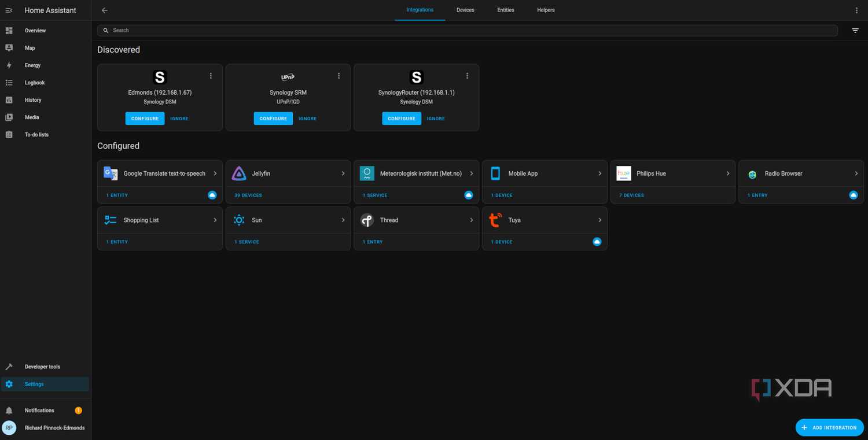Screen dimensions: 868x440
Task: Expand Google Translate text-to-speech chevron
Action: coord(215,173)
